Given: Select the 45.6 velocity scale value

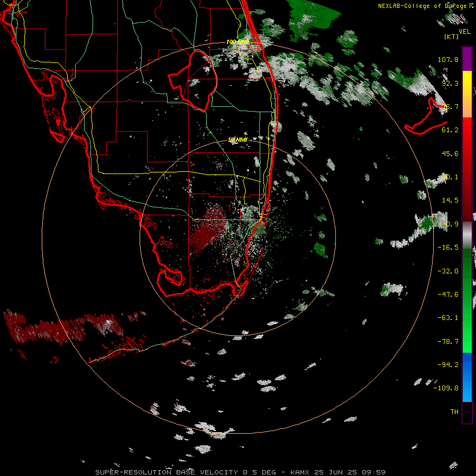Looking at the screenshot, I should 450,153.
